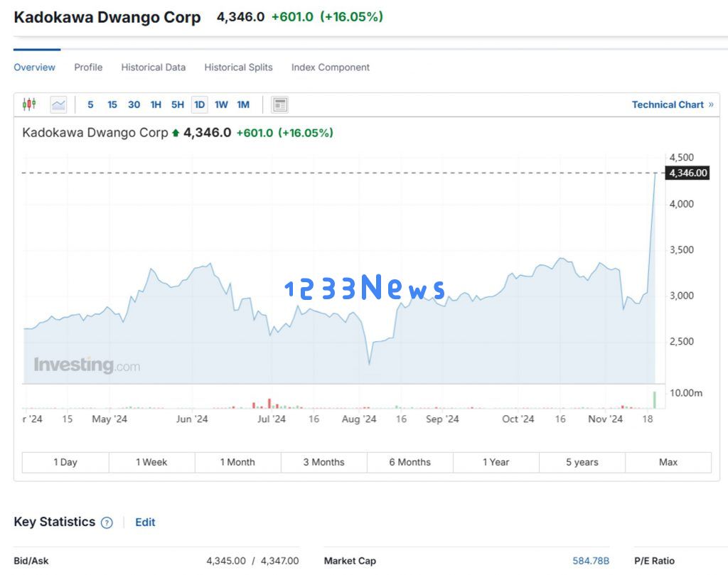This screenshot has width=728, height=575.
Task: Click the Nov '24 axis label
Action: click(606, 419)
